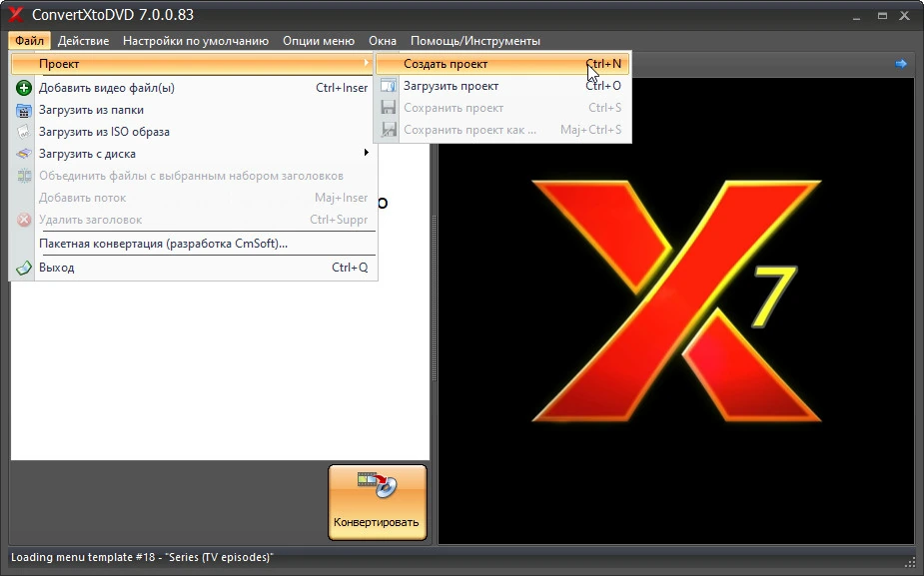
Task: Expand the Проект submenu arrow
Action: point(366,63)
